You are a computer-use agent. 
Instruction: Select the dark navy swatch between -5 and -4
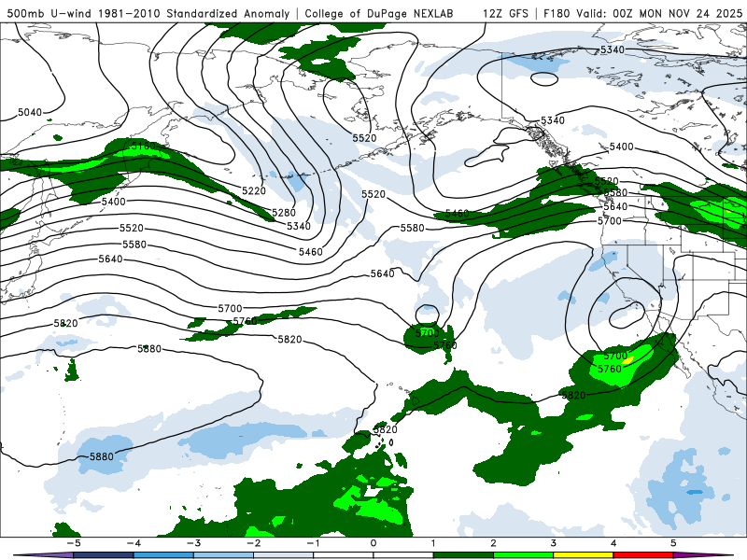[x=104, y=555]
